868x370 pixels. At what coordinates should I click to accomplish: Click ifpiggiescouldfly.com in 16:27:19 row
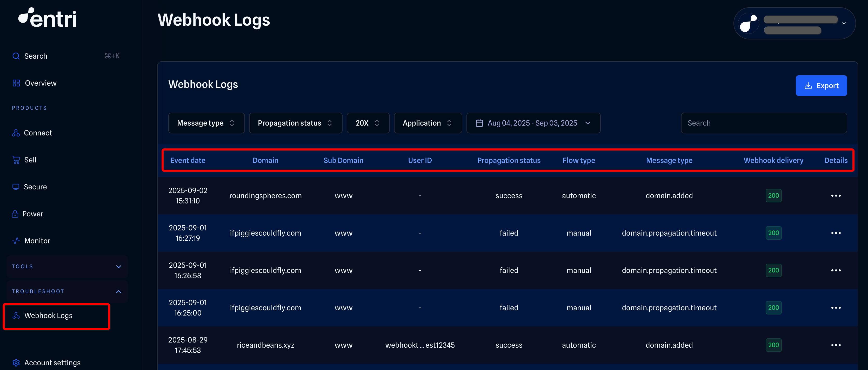pos(265,233)
